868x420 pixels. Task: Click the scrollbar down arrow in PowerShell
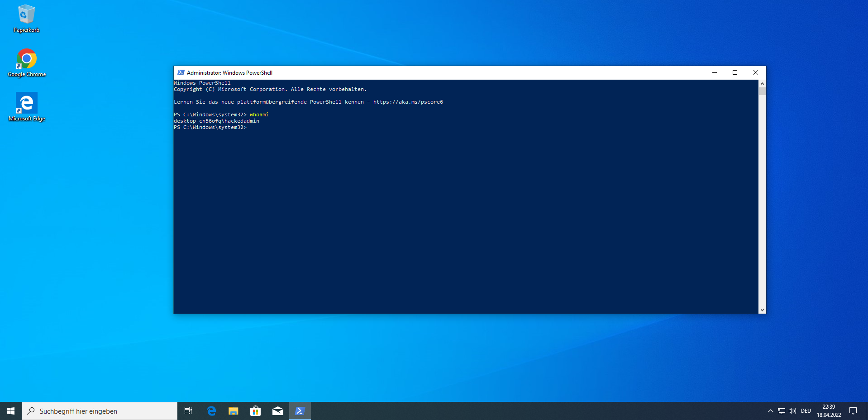click(x=762, y=310)
